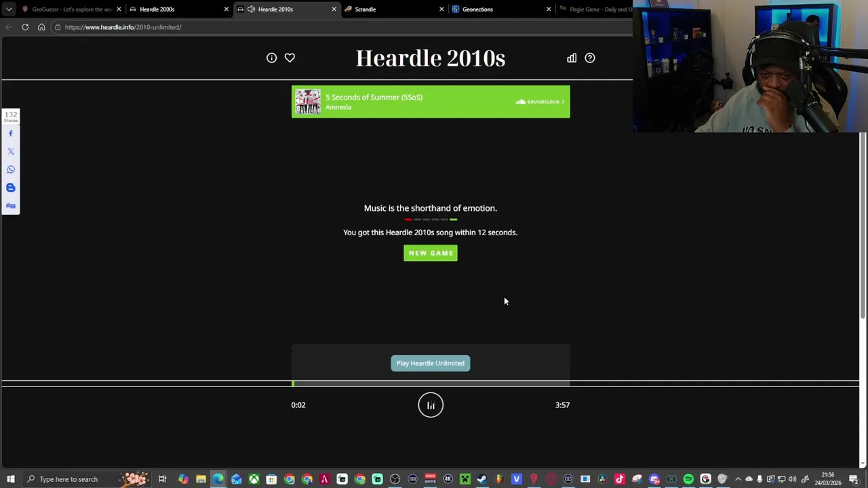This screenshot has width=868, height=488.
Task: Open the browser tab search dropdown
Action: 9,9
